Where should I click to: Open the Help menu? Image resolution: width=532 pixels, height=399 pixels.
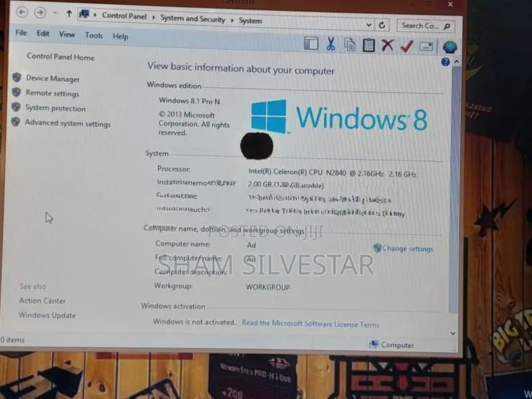pyautogui.click(x=120, y=37)
